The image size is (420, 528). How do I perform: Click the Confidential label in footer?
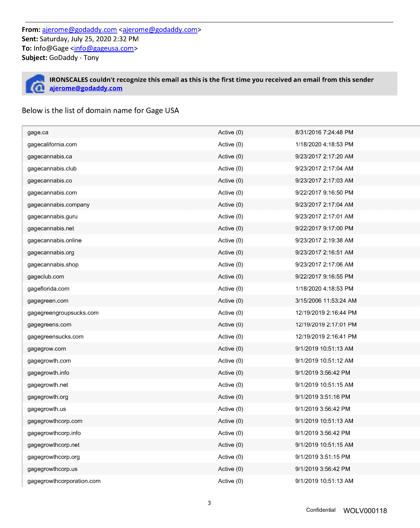(x=321, y=510)
